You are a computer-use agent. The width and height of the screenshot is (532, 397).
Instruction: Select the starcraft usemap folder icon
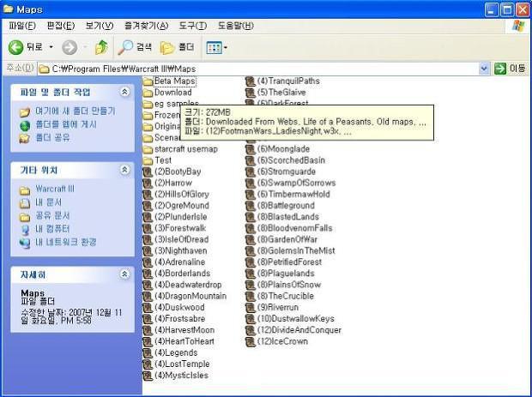[x=148, y=149]
